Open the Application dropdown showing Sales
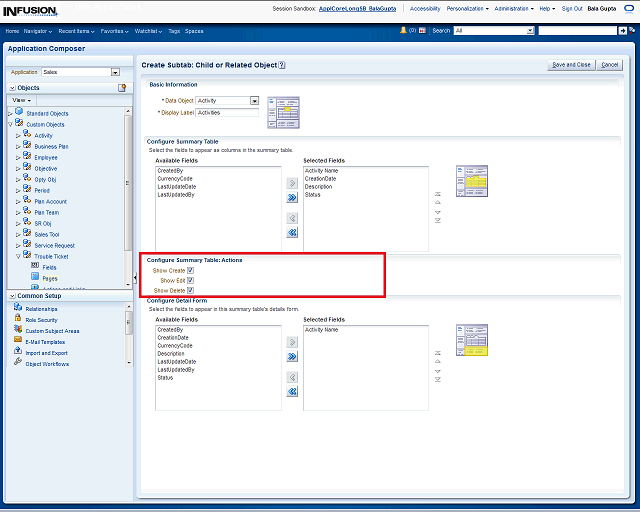 pos(115,72)
